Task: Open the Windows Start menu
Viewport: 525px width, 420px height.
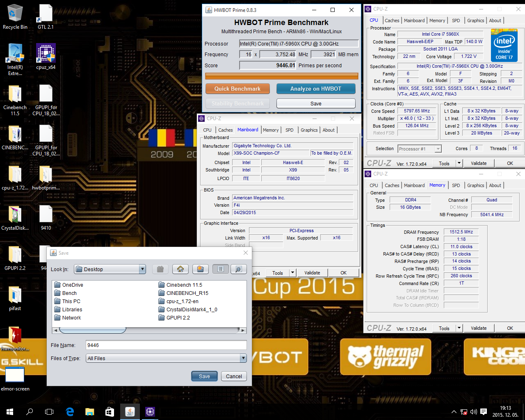Action: click(10, 411)
